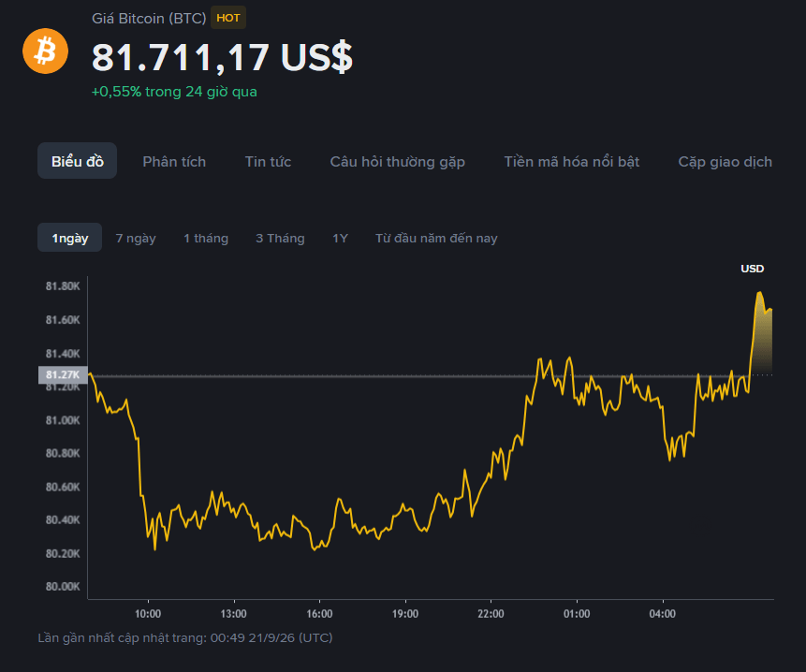This screenshot has height=672, width=806.
Task: Click the 81.60K y-axis label
Action: click(63, 320)
